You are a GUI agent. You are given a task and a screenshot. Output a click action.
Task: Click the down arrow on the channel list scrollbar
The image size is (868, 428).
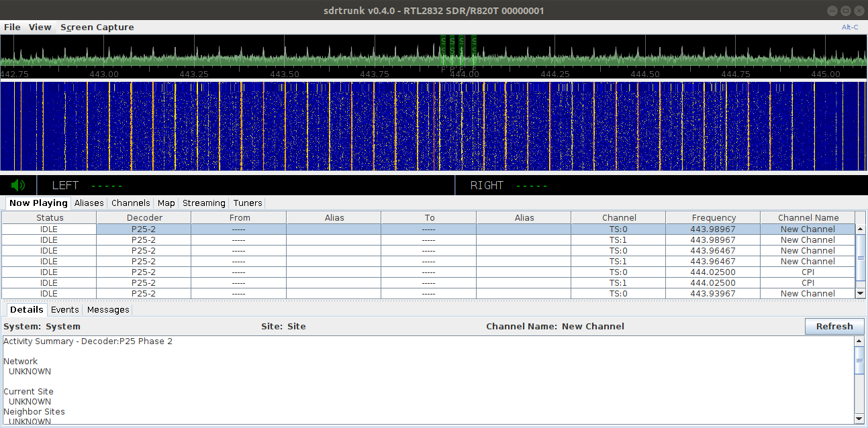(x=861, y=293)
